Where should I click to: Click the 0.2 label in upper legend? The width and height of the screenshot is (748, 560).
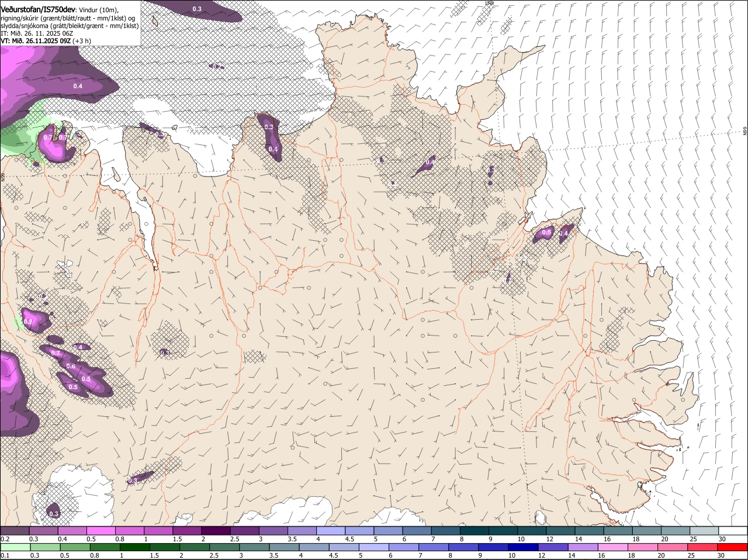(5, 539)
